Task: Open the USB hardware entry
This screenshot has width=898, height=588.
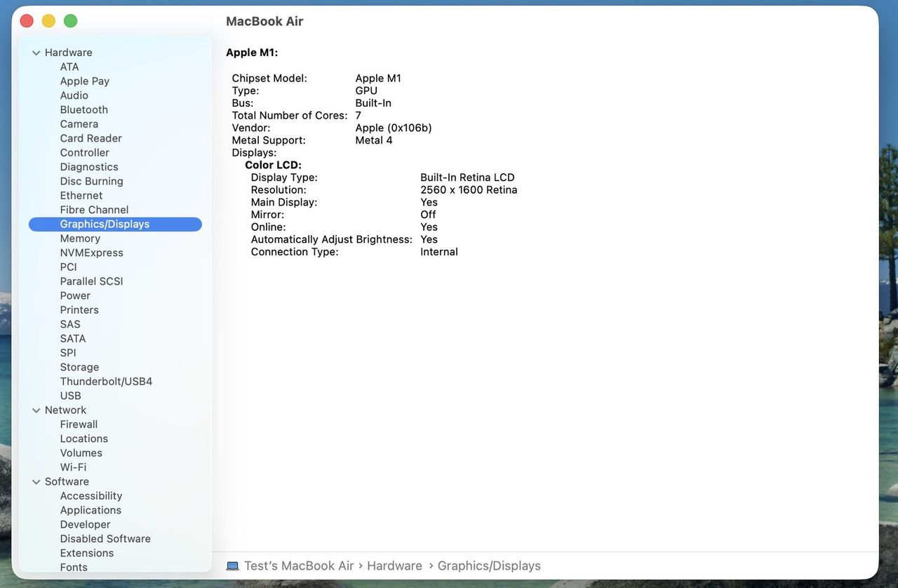Action: pyautogui.click(x=71, y=396)
